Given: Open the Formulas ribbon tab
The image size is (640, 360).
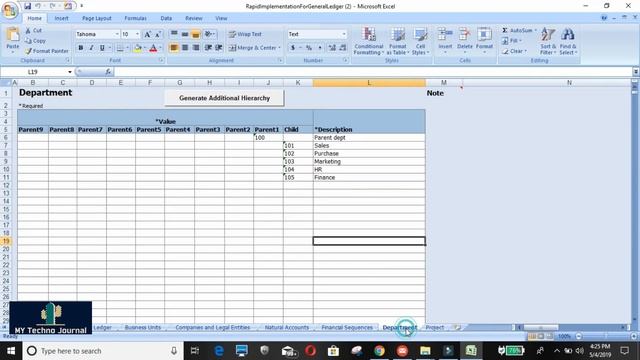Looking at the screenshot, I should 135,18.
